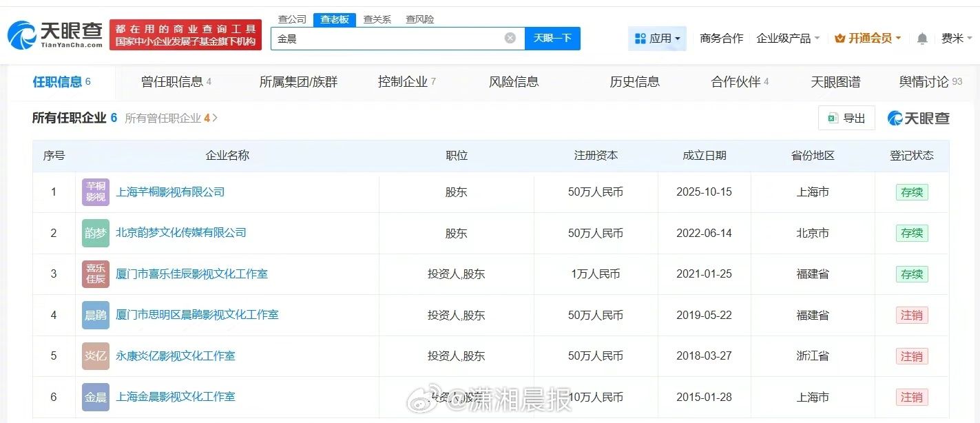Click the date 2018-03-27
Image resolution: width=980 pixels, height=423 pixels.
pyautogui.click(x=704, y=356)
